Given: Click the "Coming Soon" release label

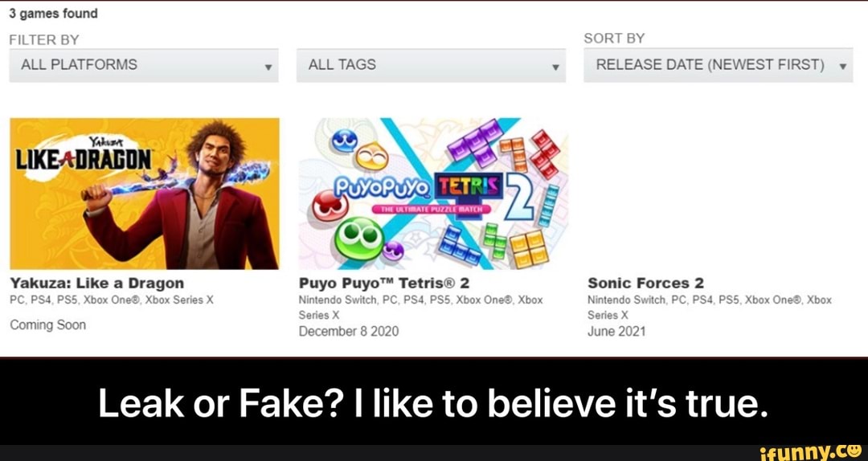Looking at the screenshot, I should 47,324.
